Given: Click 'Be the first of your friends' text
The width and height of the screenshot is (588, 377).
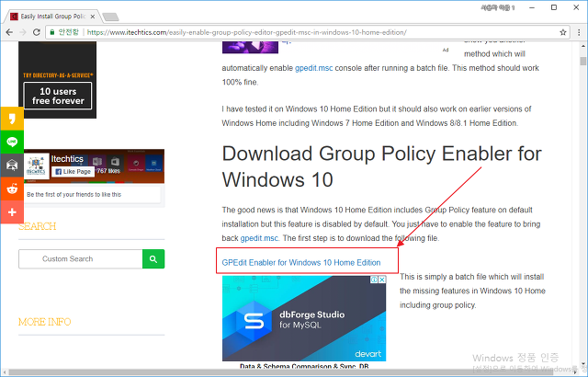Looking at the screenshot, I should tap(73, 195).
